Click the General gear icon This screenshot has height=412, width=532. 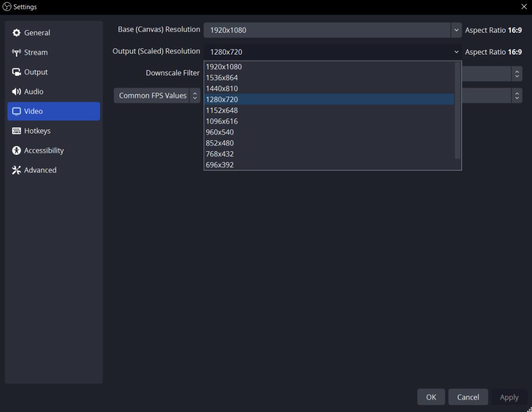click(16, 33)
